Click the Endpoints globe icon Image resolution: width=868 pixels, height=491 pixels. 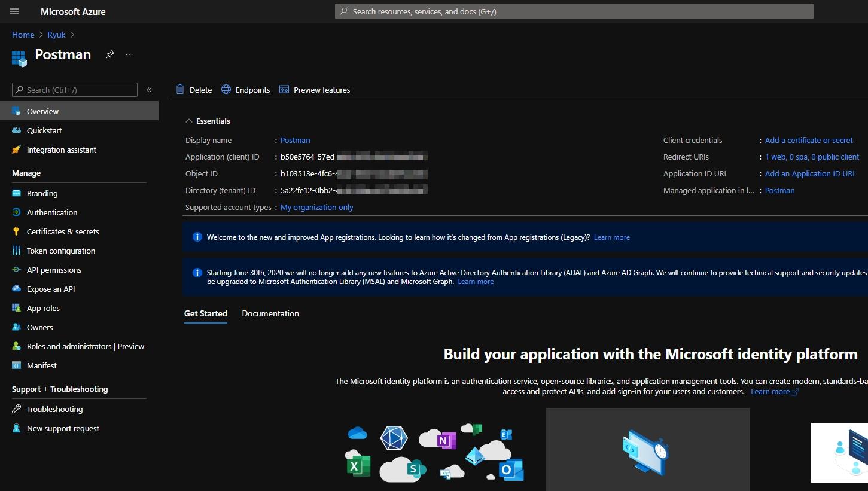pyautogui.click(x=226, y=90)
